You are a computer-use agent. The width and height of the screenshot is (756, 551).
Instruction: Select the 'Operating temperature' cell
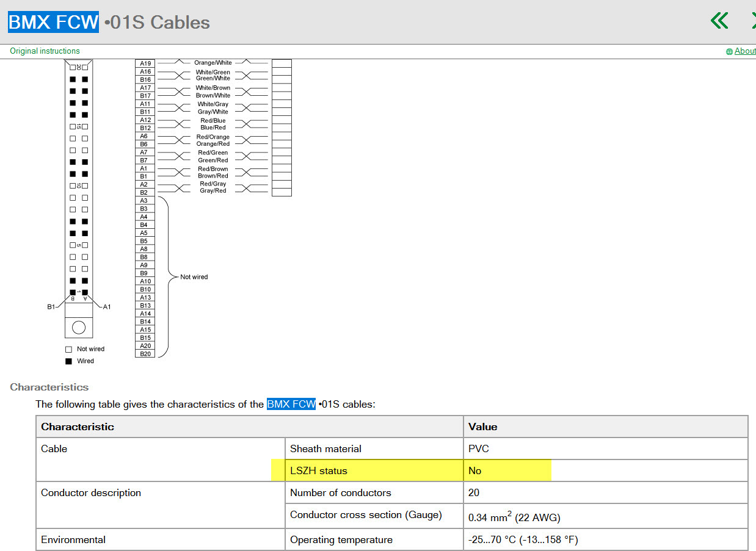tap(374, 539)
